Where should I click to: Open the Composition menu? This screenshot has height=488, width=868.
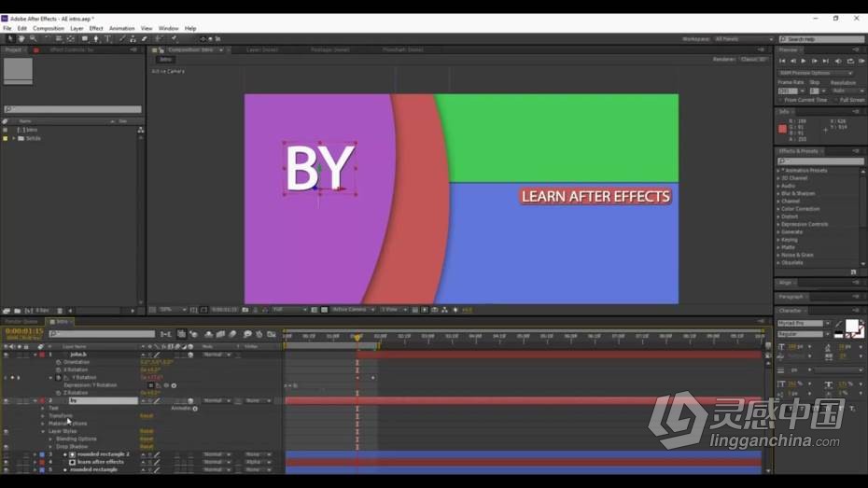49,28
